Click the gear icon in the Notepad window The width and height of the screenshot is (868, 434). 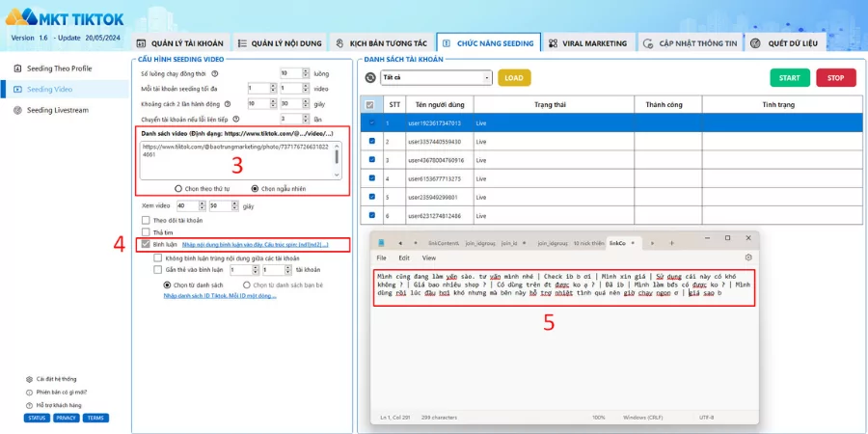click(x=748, y=258)
